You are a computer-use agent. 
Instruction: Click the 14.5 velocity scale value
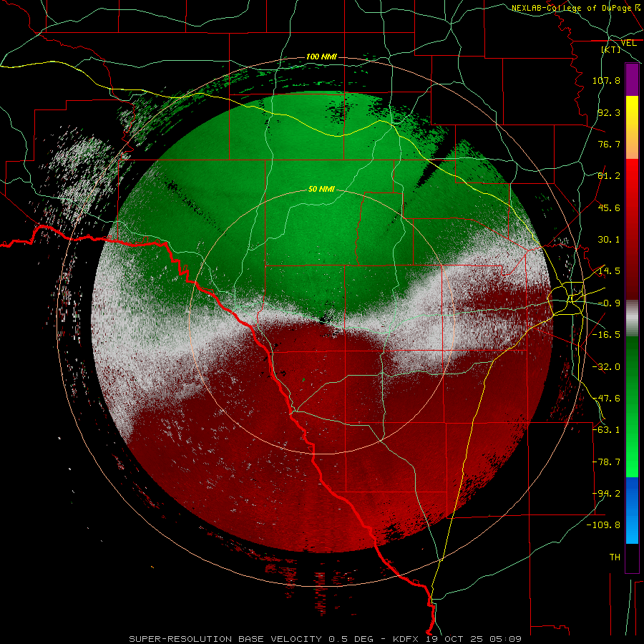609,271
